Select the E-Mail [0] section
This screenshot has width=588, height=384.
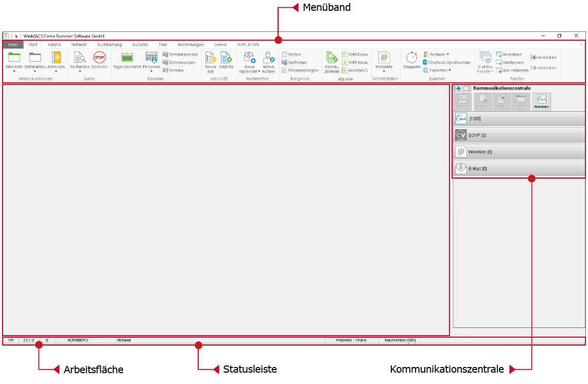click(519, 169)
